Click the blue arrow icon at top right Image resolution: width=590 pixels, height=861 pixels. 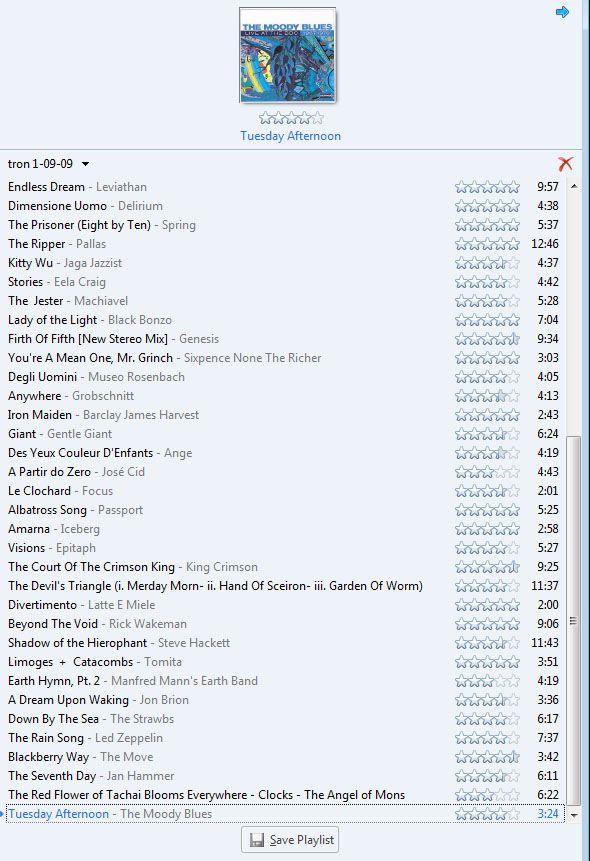[x=563, y=12]
